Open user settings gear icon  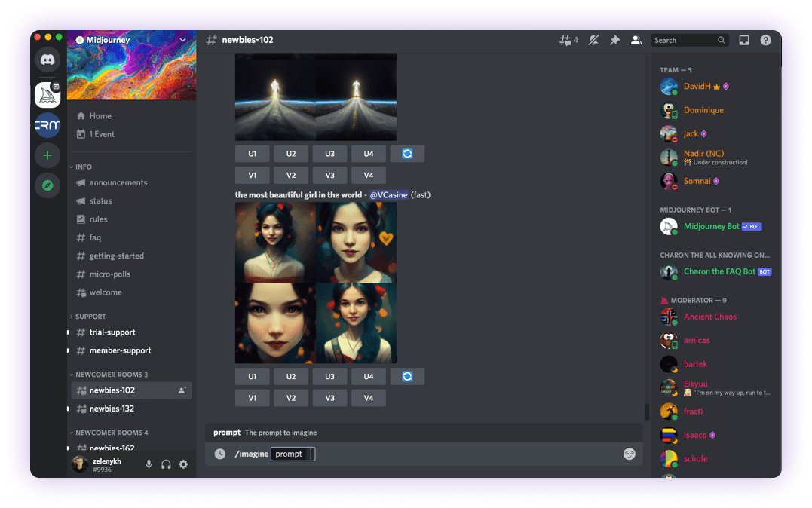[183, 464]
